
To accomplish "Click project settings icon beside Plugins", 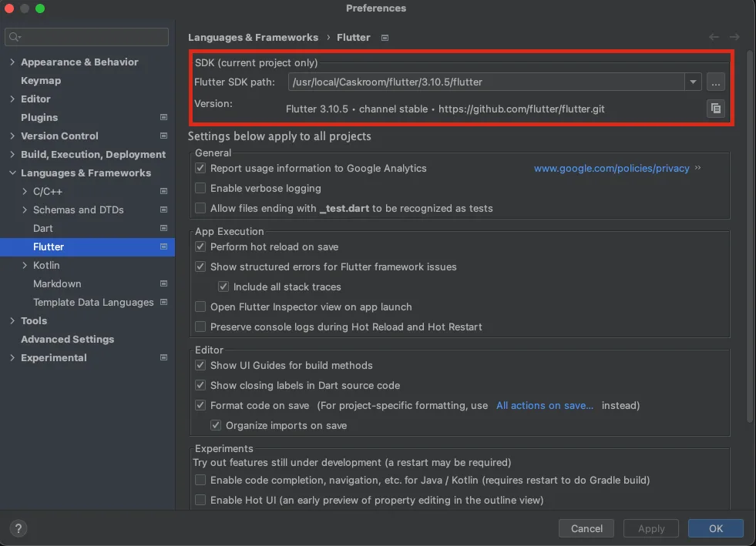I will (x=163, y=118).
